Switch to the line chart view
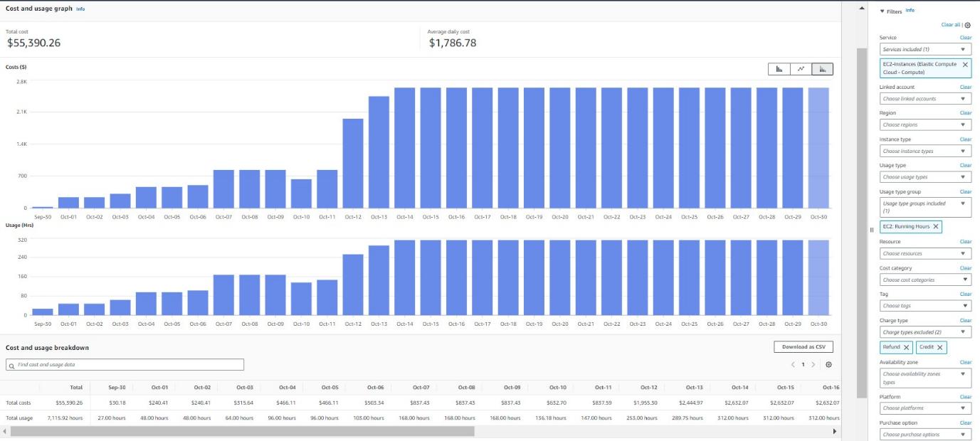Image resolution: width=980 pixels, height=441 pixels. click(x=801, y=69)
